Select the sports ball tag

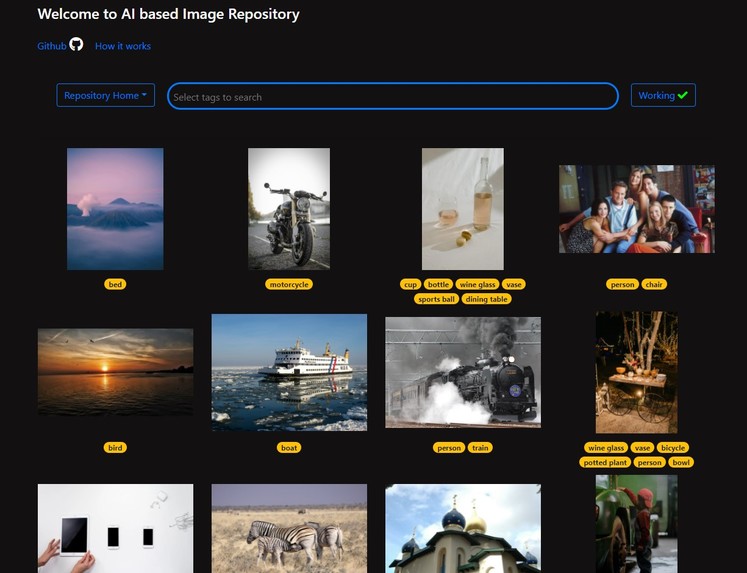point(436,299)
